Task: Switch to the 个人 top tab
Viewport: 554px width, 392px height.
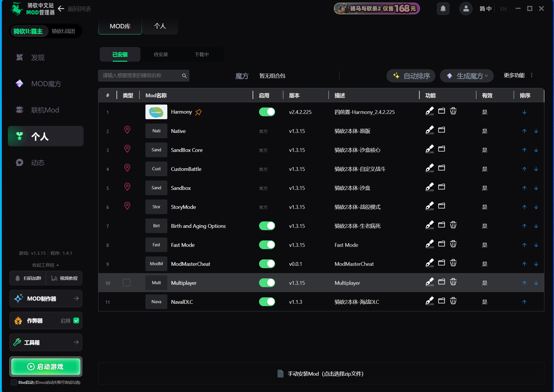Action: click(x=160, y=26)
